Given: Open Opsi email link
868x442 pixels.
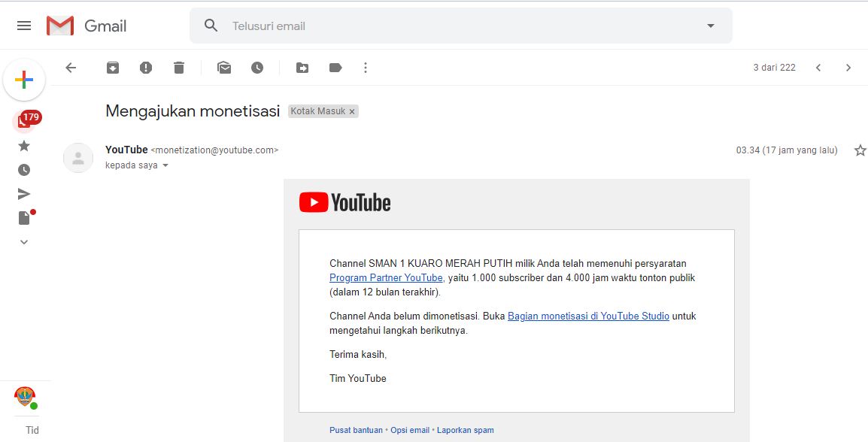Looking at the screenshot, I should pos(410,430).
